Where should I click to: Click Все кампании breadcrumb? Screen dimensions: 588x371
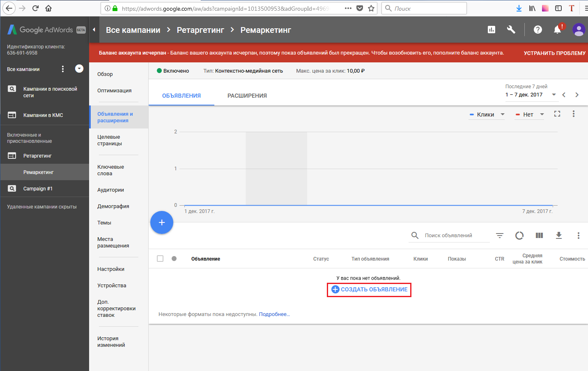coord(133,30)
